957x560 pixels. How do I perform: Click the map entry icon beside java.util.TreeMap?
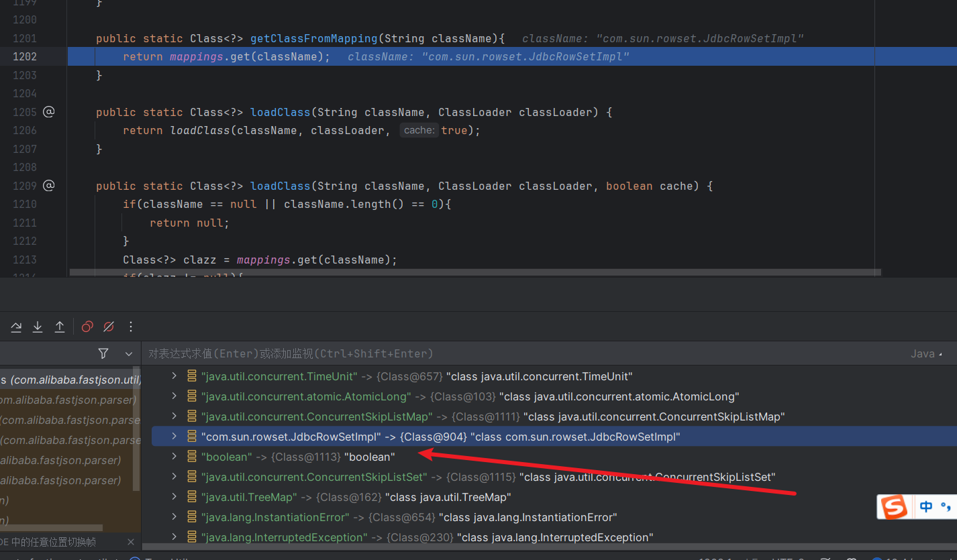tap(192, 497)
